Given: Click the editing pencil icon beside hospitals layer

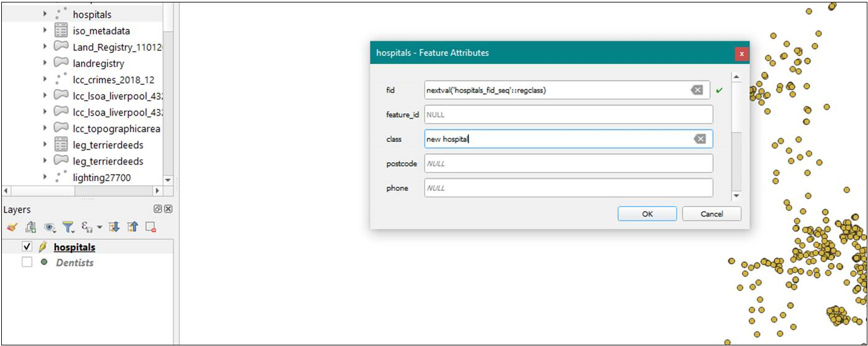Looking at the screenshot, I should (42, 247).
